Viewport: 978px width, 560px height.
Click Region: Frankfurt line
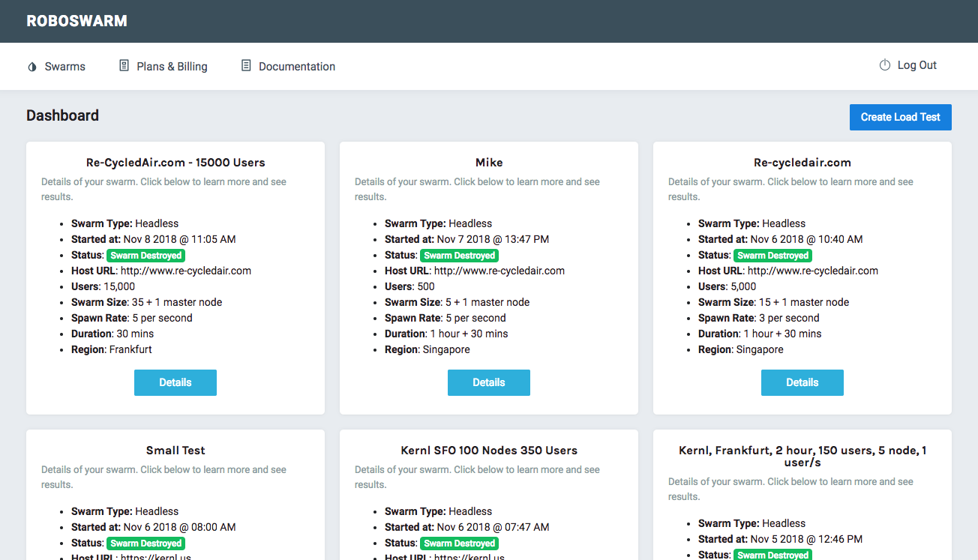[112, 349]
